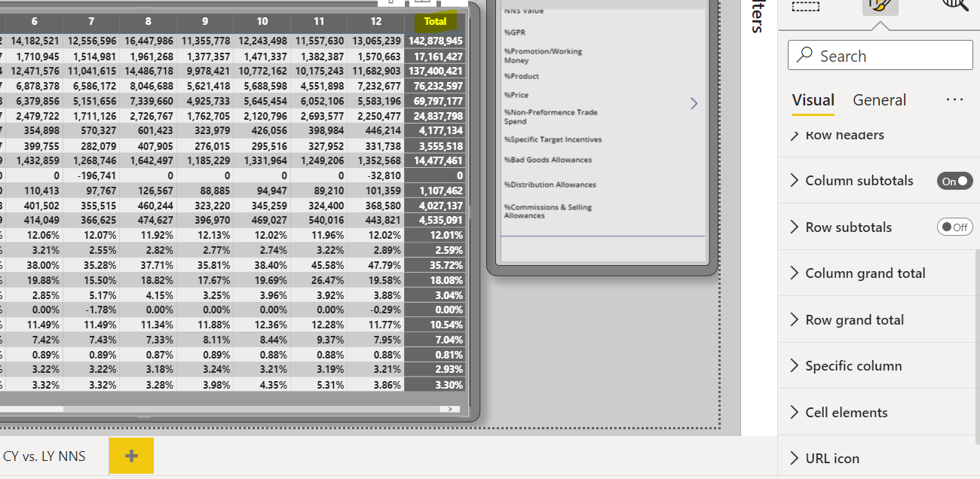Viewport: 980px width, 479px height.
Task: Click the column header 11
Action: click(x=319, y=21)
